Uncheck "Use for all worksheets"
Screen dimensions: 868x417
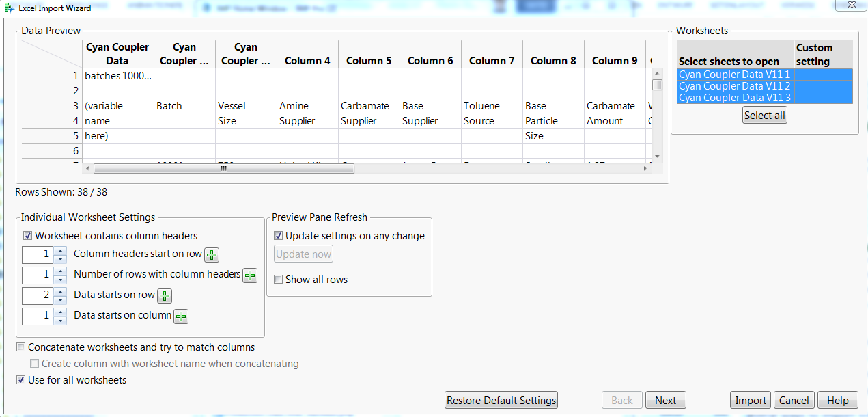click(x=20, y=378)
